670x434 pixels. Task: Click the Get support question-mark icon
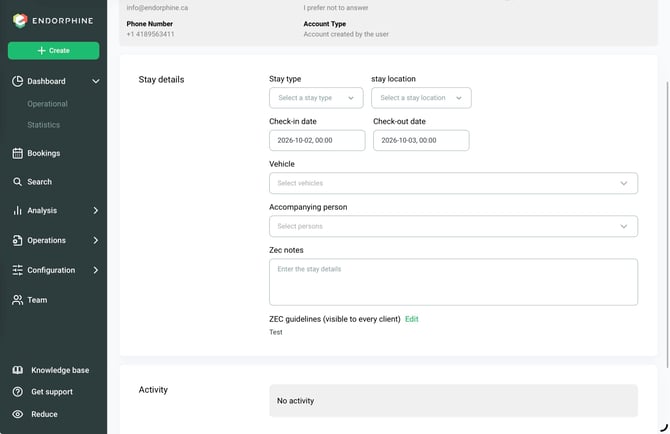coord(18,392)
